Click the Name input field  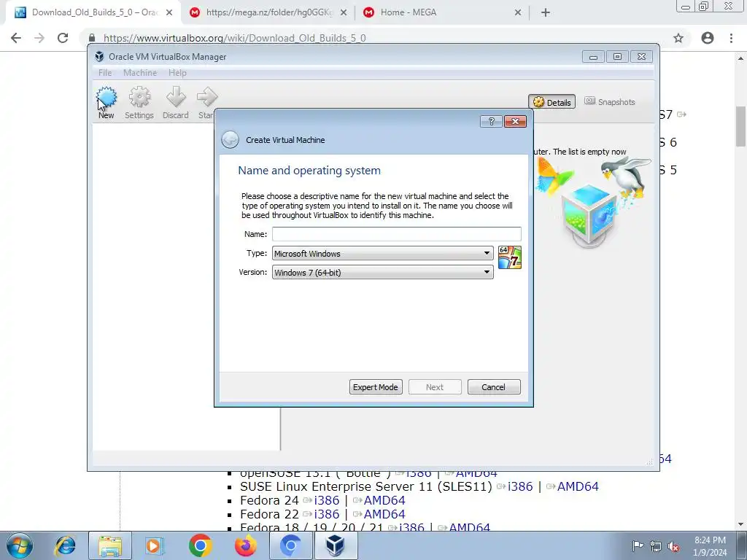(396, 234)
